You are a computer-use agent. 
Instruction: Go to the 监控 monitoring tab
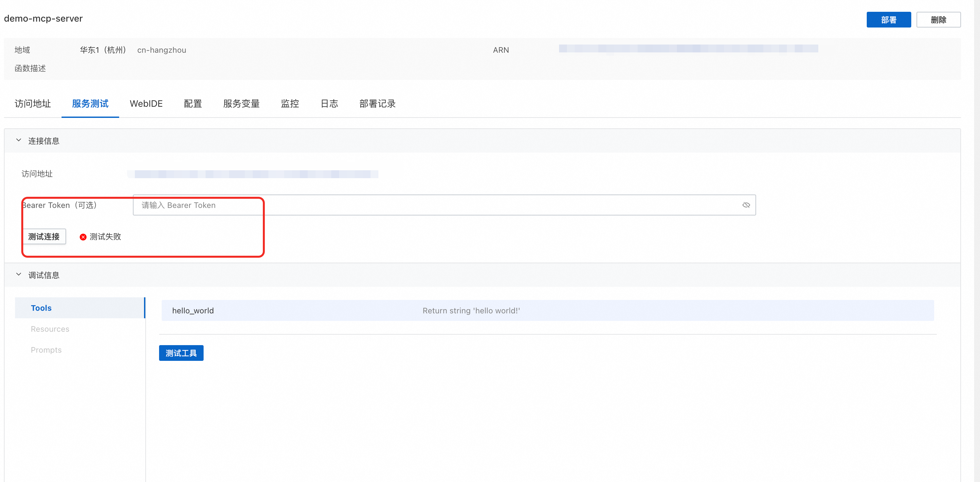click(x=290, y=103)
